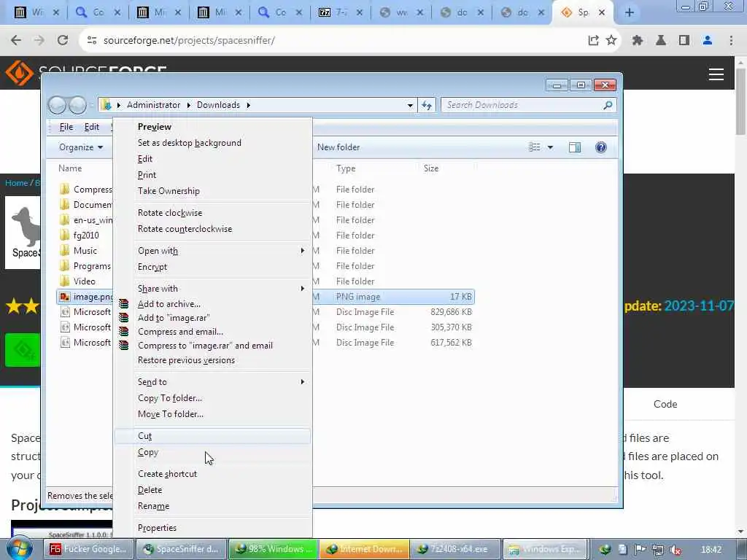Select the image.png file icon
This screenshot has width=747, height=560.
(65, 297)
